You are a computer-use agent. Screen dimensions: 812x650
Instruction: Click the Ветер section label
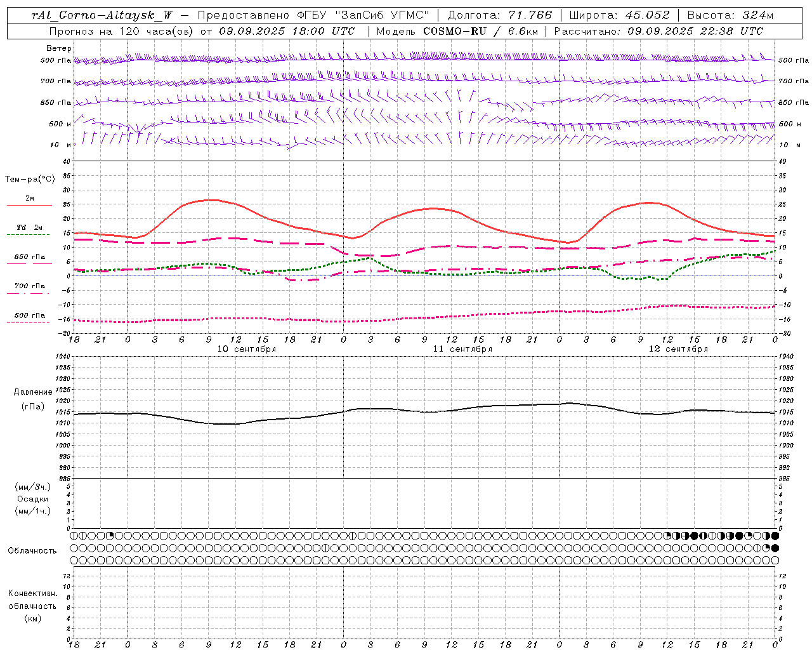pos(59,48)
